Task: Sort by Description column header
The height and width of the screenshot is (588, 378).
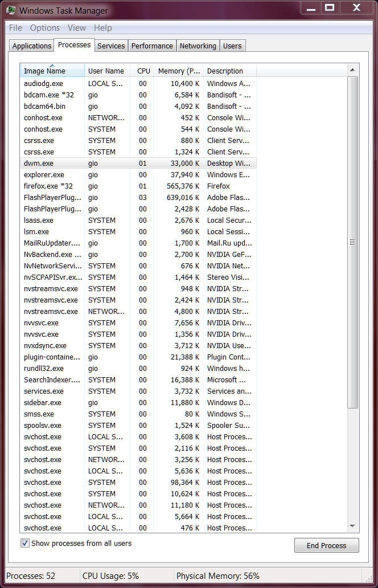Action: tap(230, 71)
